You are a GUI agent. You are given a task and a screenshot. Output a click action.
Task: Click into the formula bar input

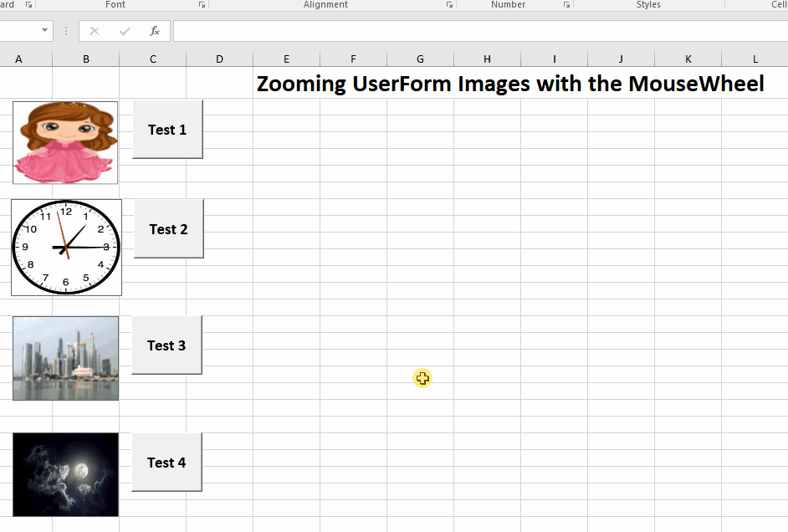click(477, 31)
